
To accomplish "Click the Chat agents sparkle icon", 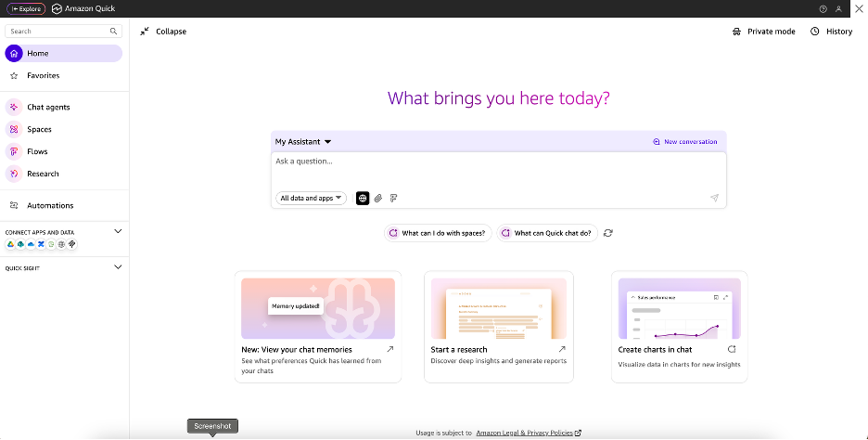I will (x=14, y=107).
